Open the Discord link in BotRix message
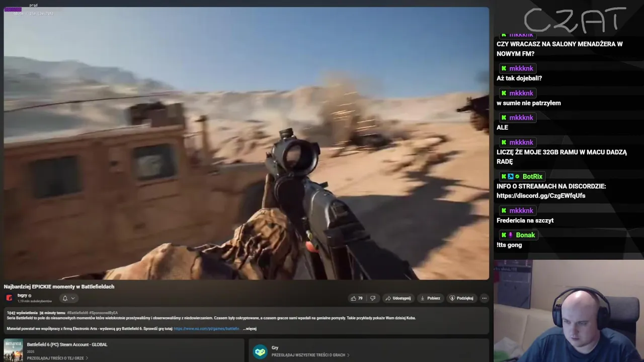This screenshot has width=644, height=362. point(541,196)
